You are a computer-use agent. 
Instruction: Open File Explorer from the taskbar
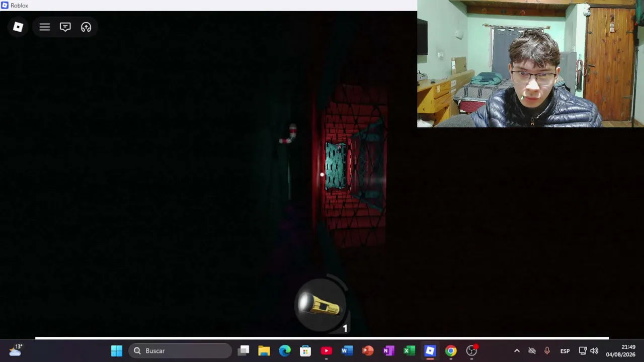tap(264, 351)
